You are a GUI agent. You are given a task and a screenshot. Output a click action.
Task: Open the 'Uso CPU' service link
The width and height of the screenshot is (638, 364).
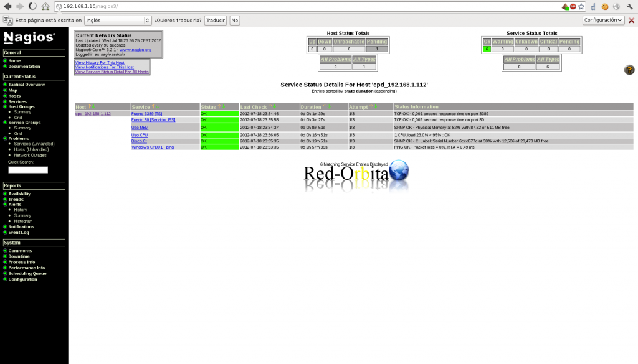pos(140,135)
